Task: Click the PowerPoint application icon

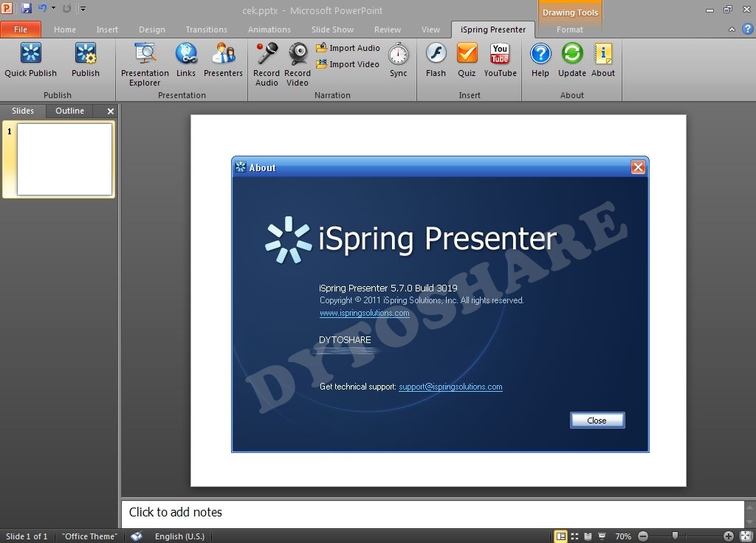Action: point(7,8)
